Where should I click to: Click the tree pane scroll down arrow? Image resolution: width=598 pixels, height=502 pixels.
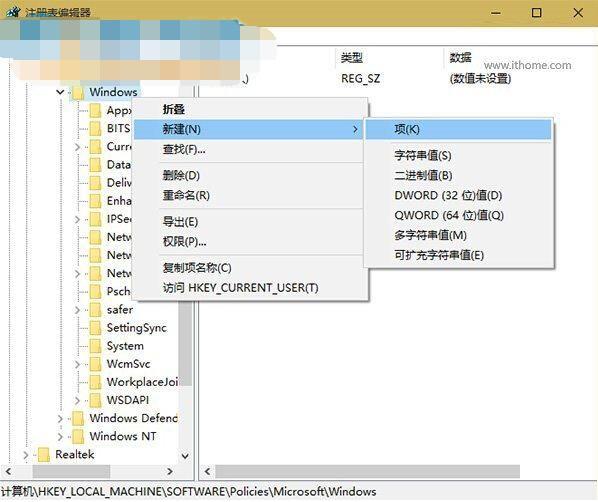coord(185,456)
